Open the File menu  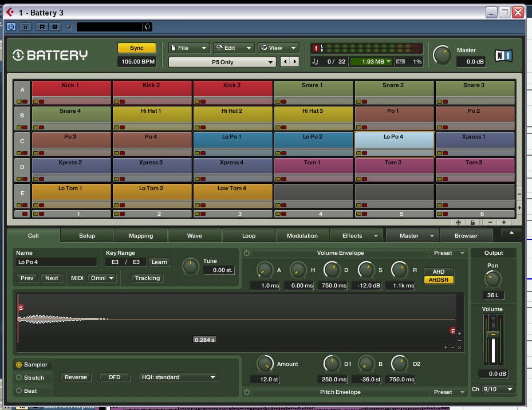coord(188,48)
